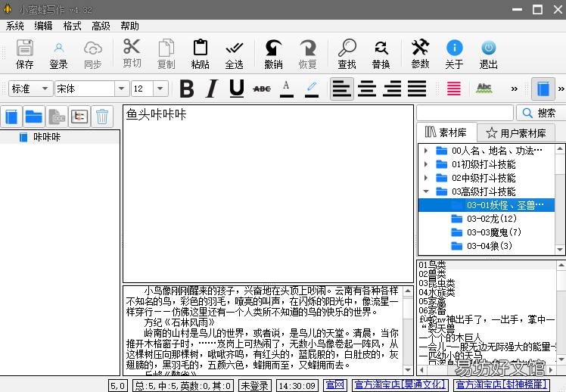Expand the 01初级打斗技能 folder
Viewport: 566px width, 392px height.
tap(426, 164)
